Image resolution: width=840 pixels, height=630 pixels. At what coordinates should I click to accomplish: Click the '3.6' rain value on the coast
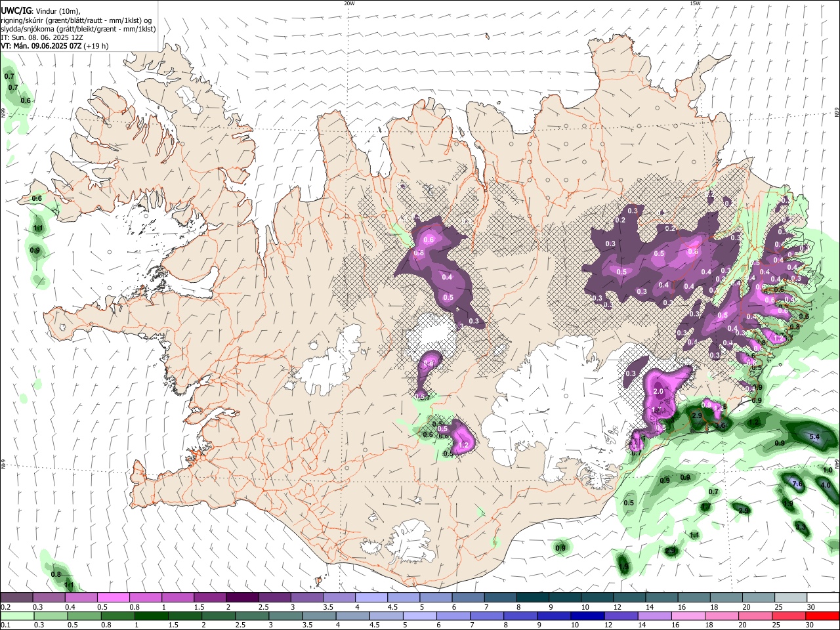tap(720, 426)
